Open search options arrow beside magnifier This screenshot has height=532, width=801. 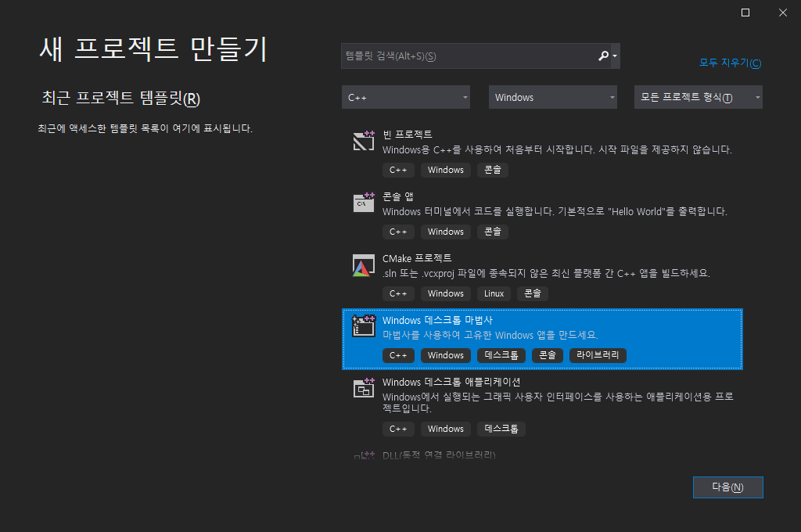click(615, 56)
